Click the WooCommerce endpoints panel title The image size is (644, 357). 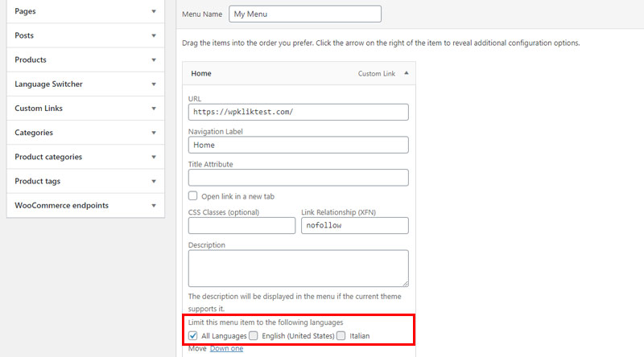click(62, 206)
